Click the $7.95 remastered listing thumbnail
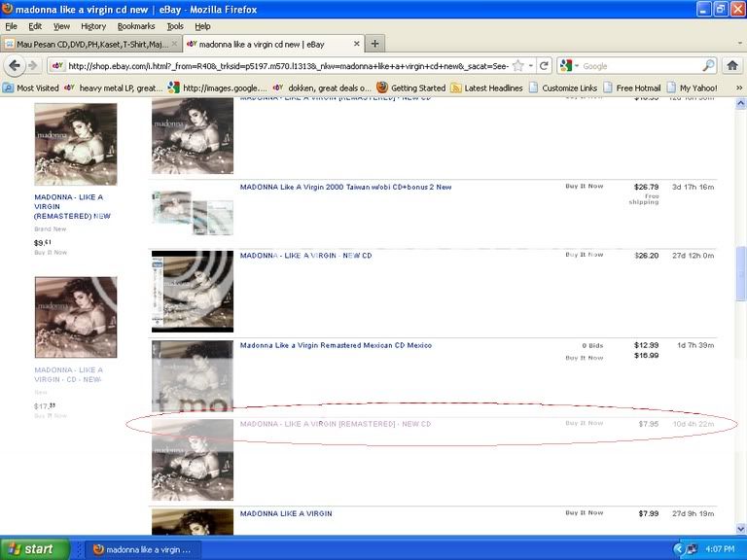The width and height of the screenshot is (747, 560). pyautogui.click(x=193, y=460)
